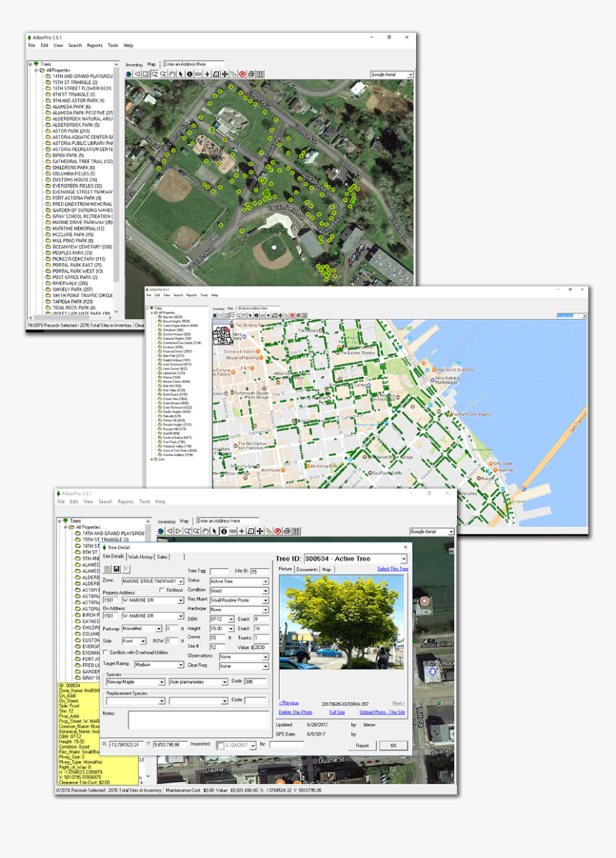Click the Previous photo link
The height and width of the screenshot is (858, 616).
coord(289,703)
